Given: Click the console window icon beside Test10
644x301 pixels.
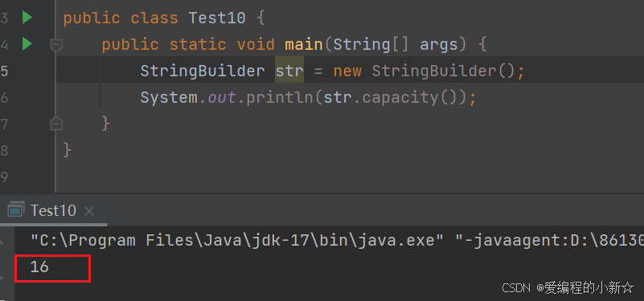Looking at the screenshot, I should pyautogui.click(x=15, y=210).
